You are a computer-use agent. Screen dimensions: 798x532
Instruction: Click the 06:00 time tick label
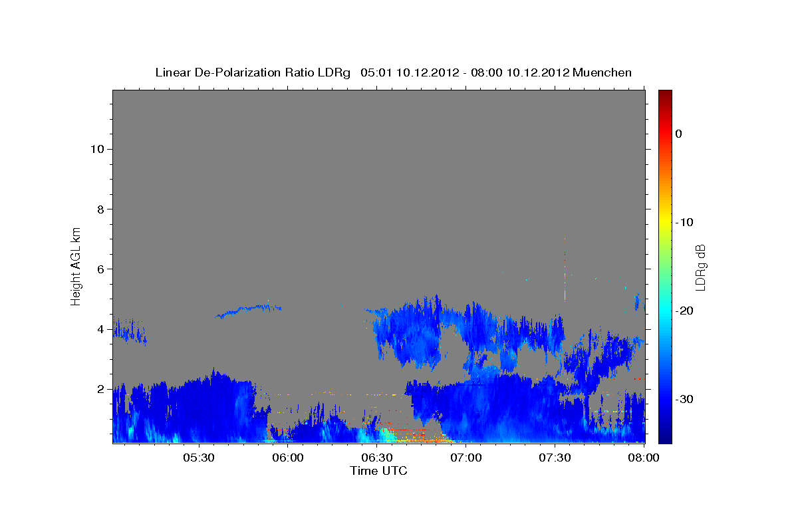(x=288, y=458)
